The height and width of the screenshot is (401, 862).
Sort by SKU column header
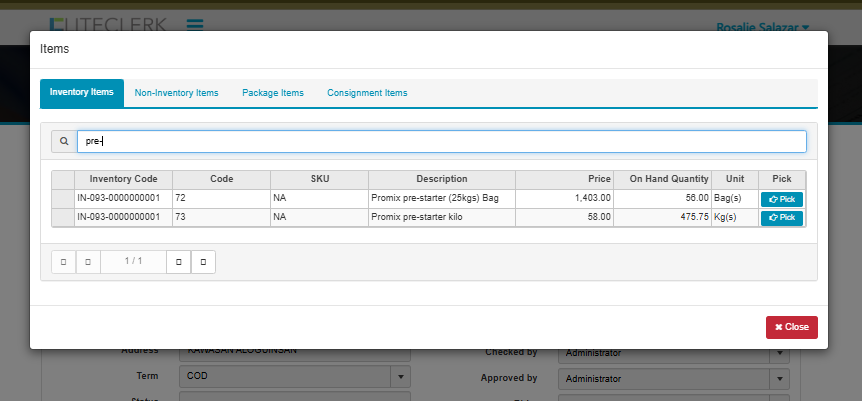pos(319,179)
